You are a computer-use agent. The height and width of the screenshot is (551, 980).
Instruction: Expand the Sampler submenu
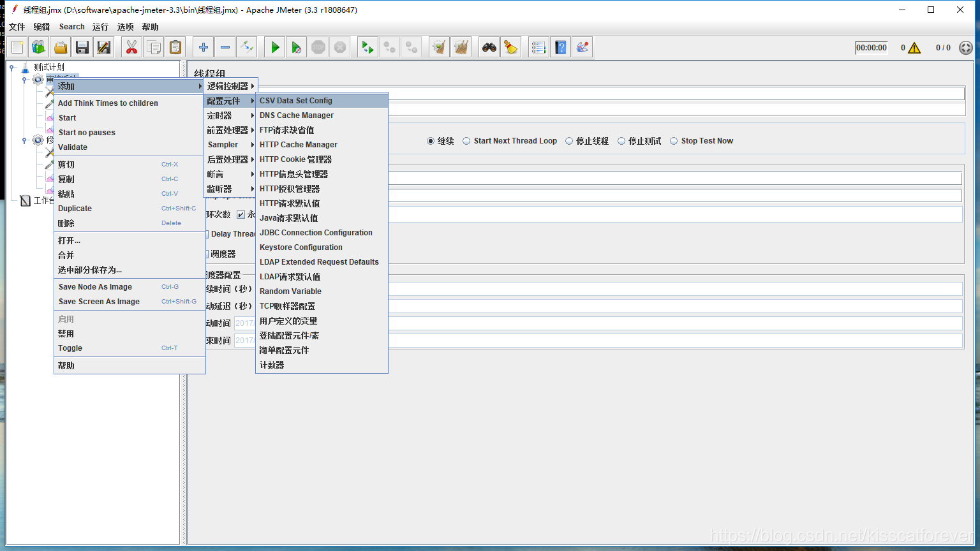point(230,145)
